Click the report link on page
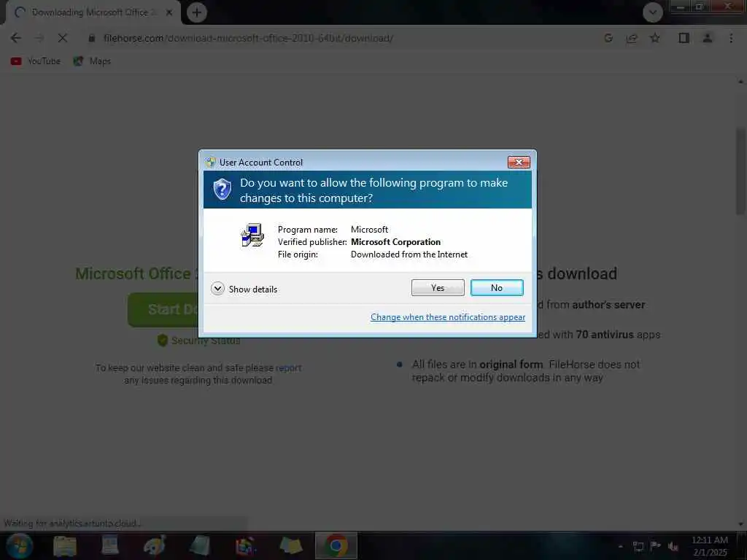The height and width of the screenshot is (560, 747). (x=288, y=367)
